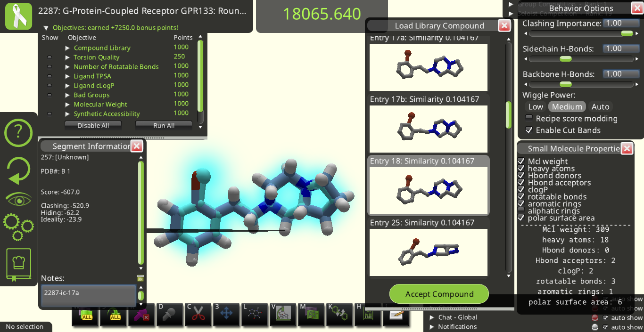Click the Run All objectives button
This screenshot has width=644, height=332.
click(164, 126)
